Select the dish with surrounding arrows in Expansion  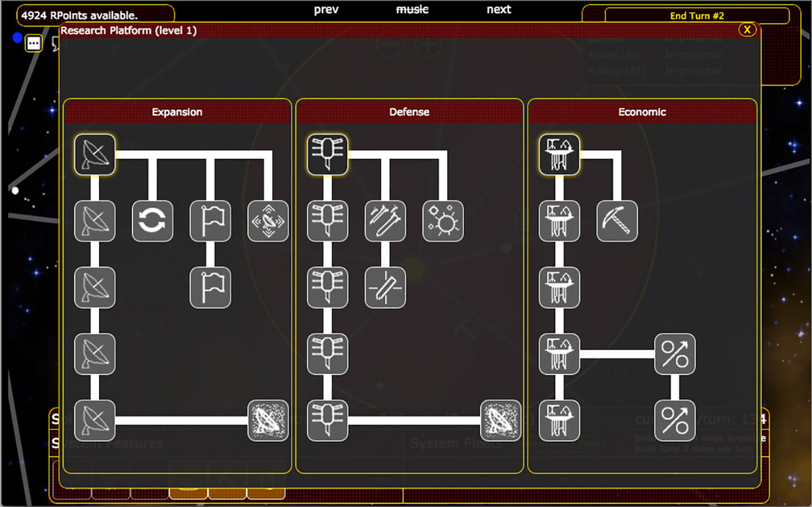[x=268, y=221]
